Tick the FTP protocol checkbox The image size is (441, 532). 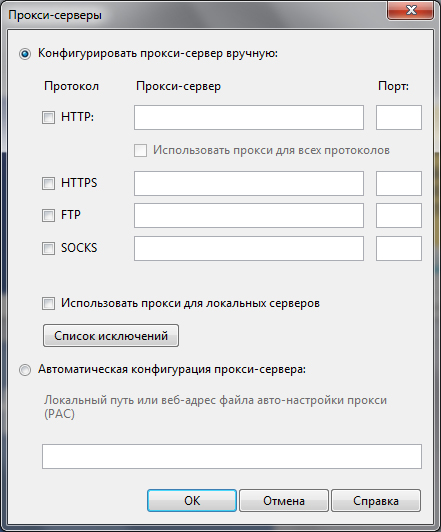48,215
